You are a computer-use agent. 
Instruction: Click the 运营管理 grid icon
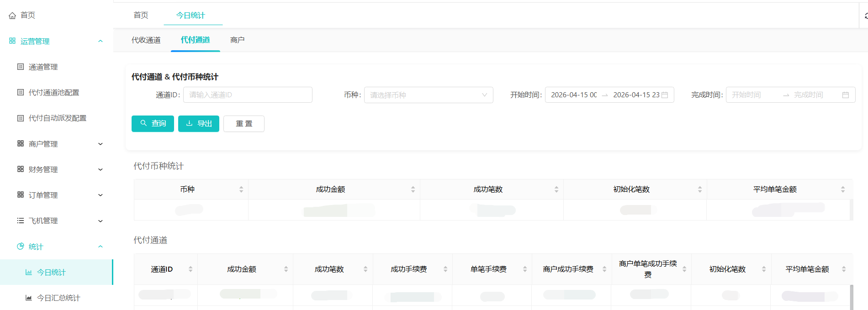click(12, 41)
